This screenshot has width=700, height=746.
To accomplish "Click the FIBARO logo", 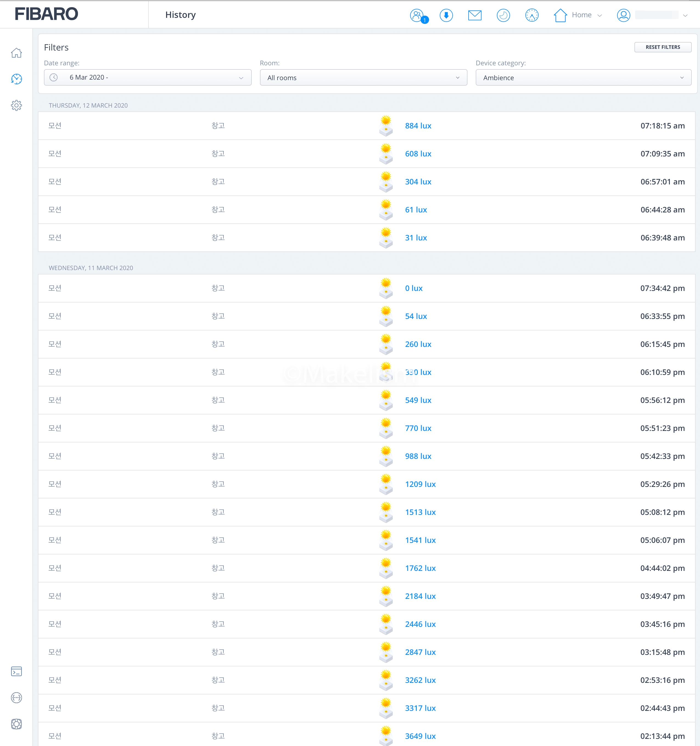I will point(46,14).
